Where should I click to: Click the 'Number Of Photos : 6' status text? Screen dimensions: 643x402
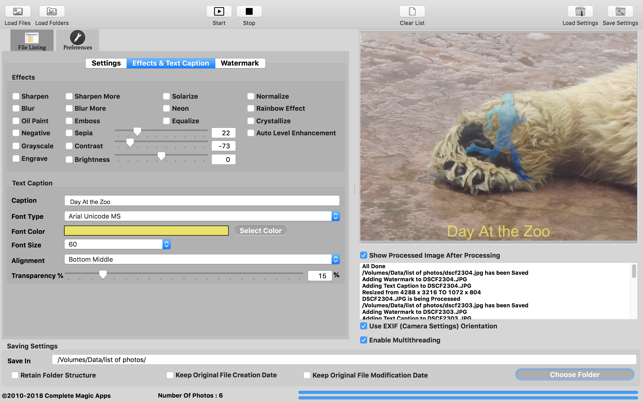190,395
